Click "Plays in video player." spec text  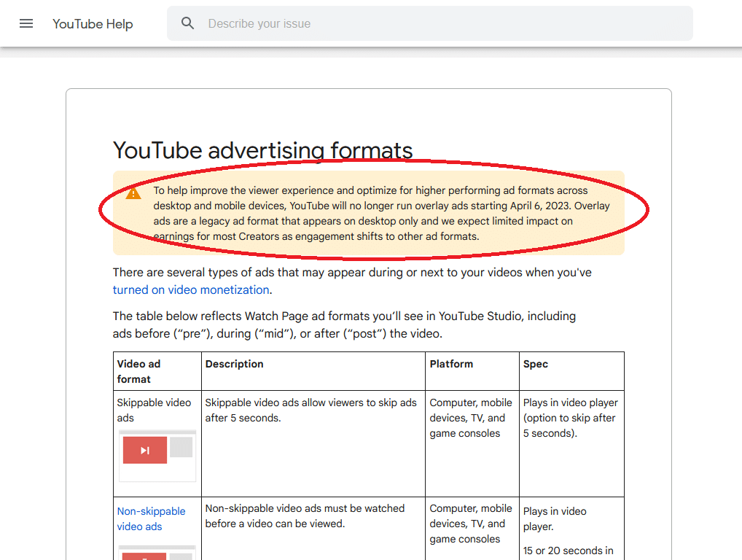(555, 519)
